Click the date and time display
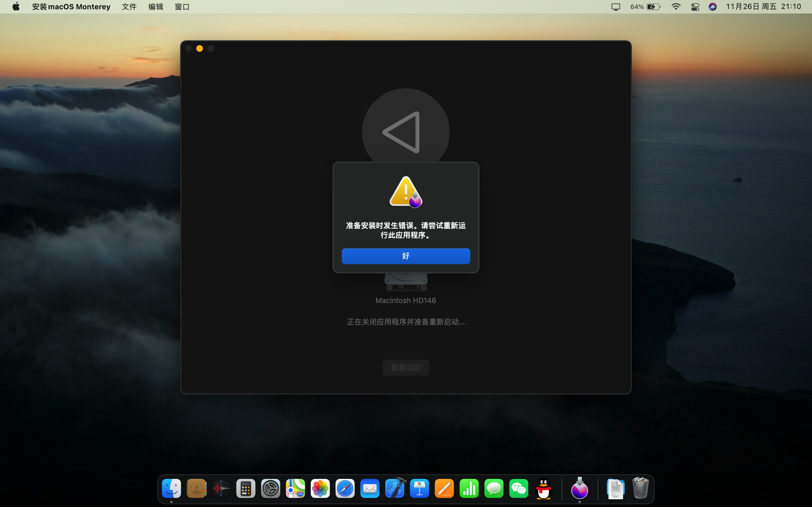This screenshot has height=507, width=812. pos(763,7)
